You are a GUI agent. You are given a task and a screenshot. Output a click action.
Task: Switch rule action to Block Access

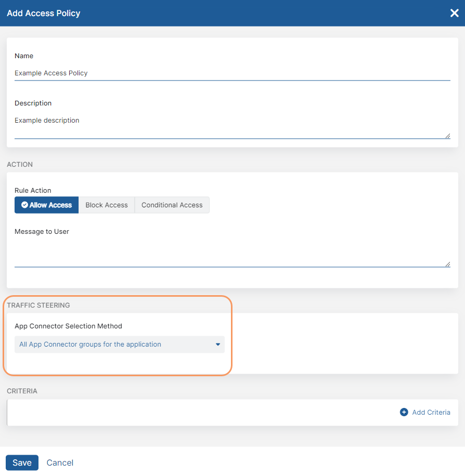pos(106,205)
